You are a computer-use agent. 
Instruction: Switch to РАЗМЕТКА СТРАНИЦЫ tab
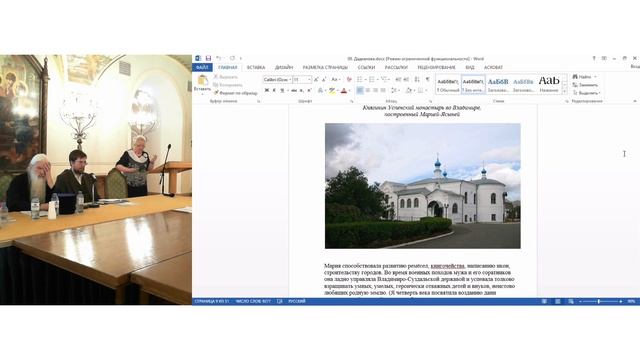point(325,67)
